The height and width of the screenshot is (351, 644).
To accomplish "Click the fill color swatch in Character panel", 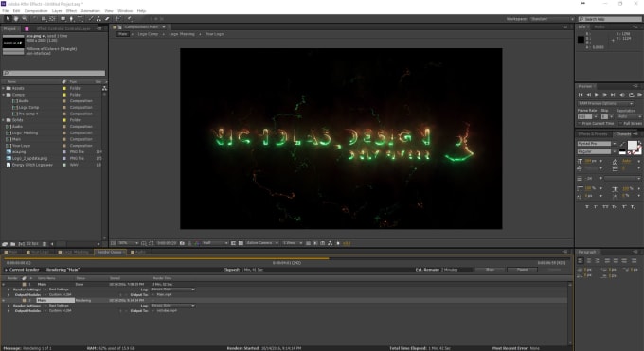I will coord(633,145).
